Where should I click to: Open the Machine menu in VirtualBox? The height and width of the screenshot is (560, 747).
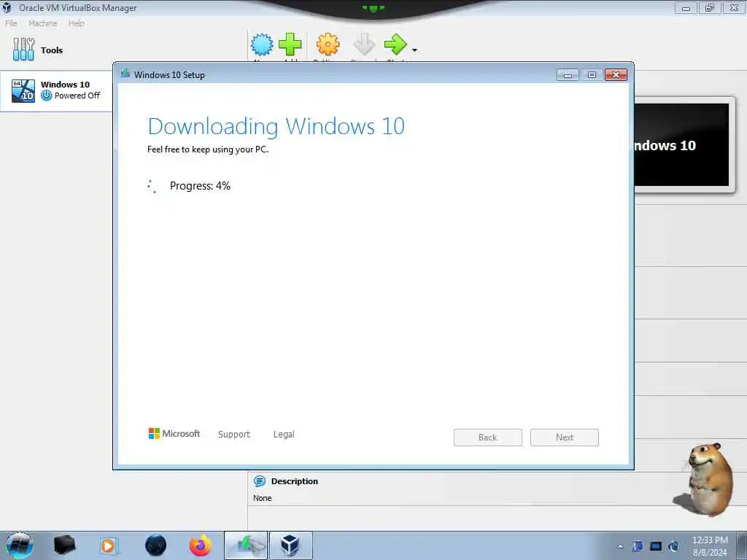tap(42, 23)
